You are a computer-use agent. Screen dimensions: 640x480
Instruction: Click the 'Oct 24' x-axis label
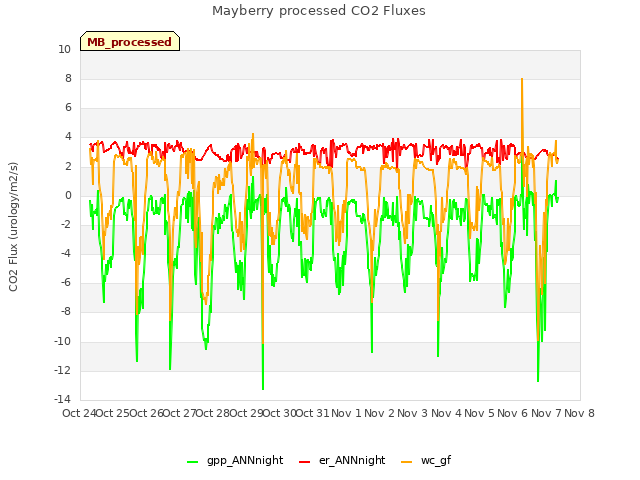click(79, 413)
